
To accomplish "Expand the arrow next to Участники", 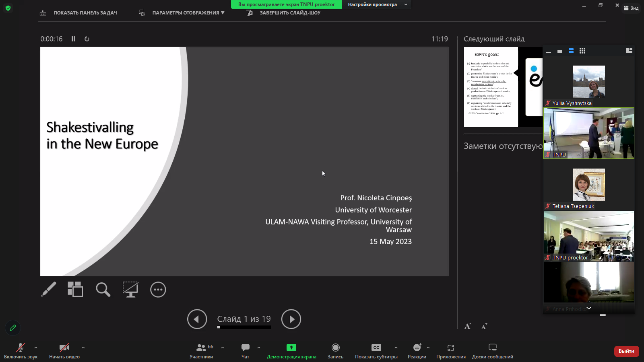I will [x=223, y=348].
